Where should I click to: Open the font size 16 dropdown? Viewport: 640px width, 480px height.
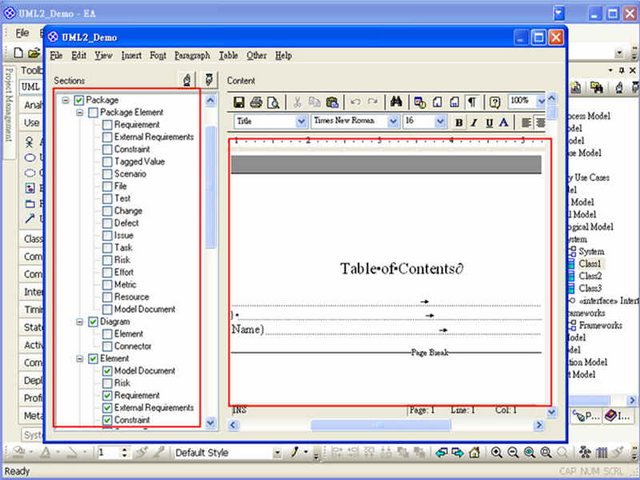coord(440,121)
